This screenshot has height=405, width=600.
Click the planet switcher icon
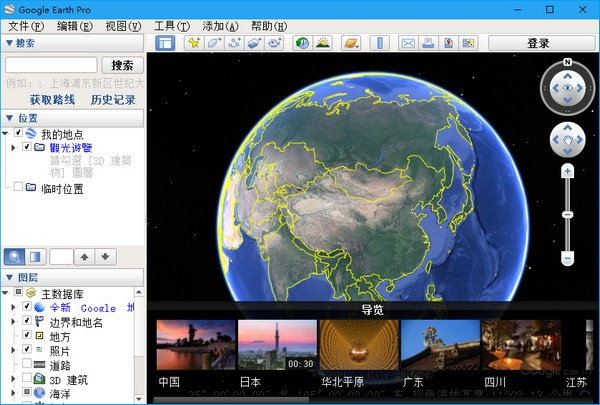coord(350,43)
